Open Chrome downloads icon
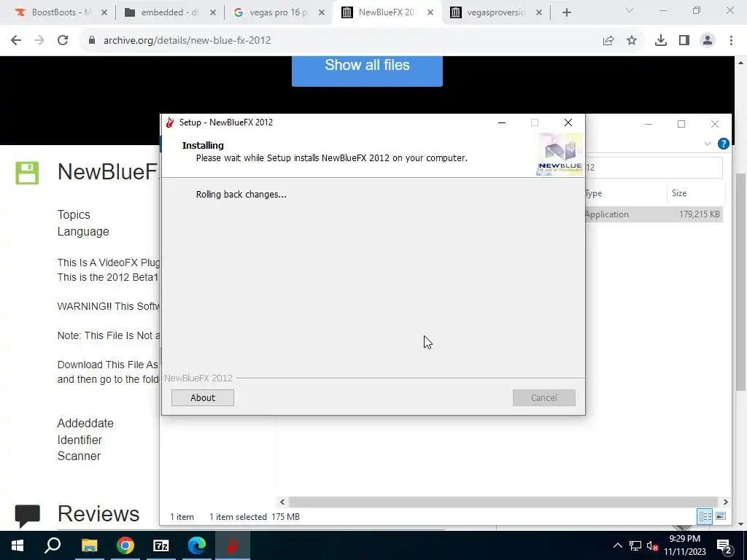This screenshot has width=747, height=560. [x=661, y=41]
